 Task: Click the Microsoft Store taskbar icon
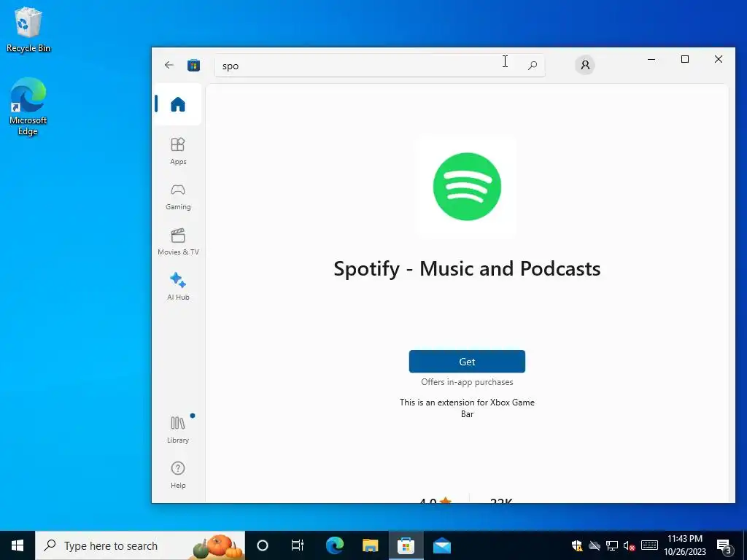click(x=406, y=545)
